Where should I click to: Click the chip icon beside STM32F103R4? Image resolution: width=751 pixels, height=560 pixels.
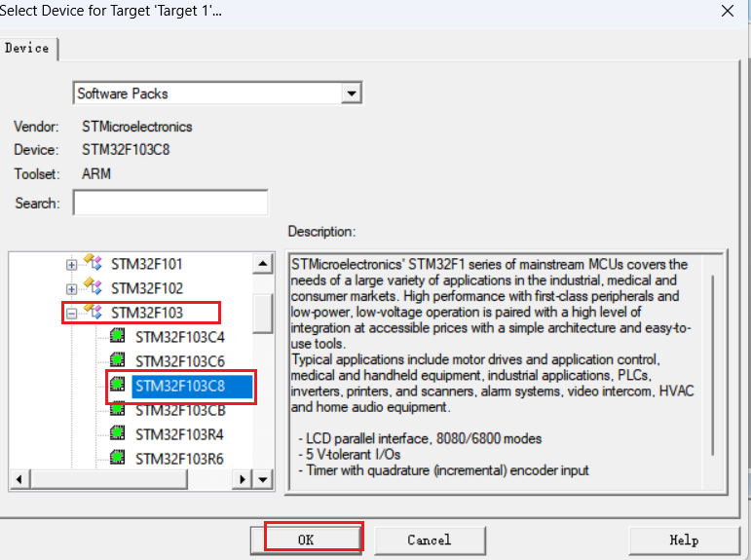pos(117,433)
